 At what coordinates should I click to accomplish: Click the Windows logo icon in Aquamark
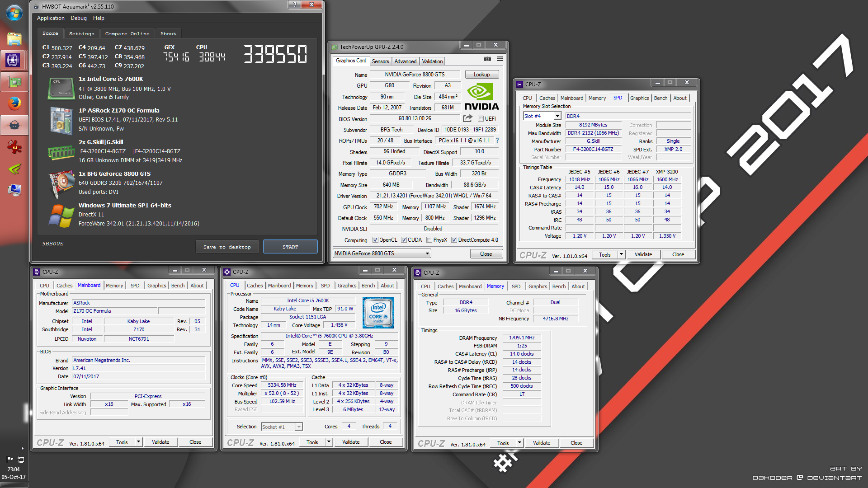click(61, 216)
